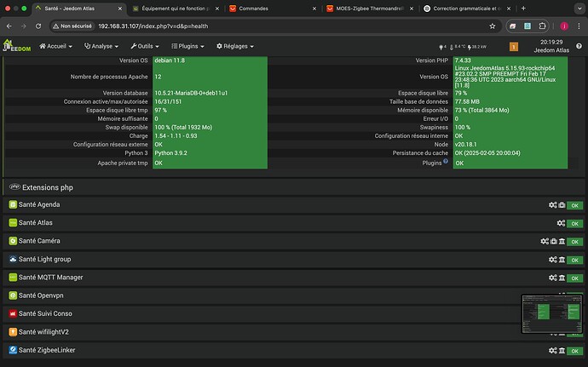Click the Santé ZigbeeLinker plugin icon
This screenshot has width=588, height=367.
tap(13, 350)
